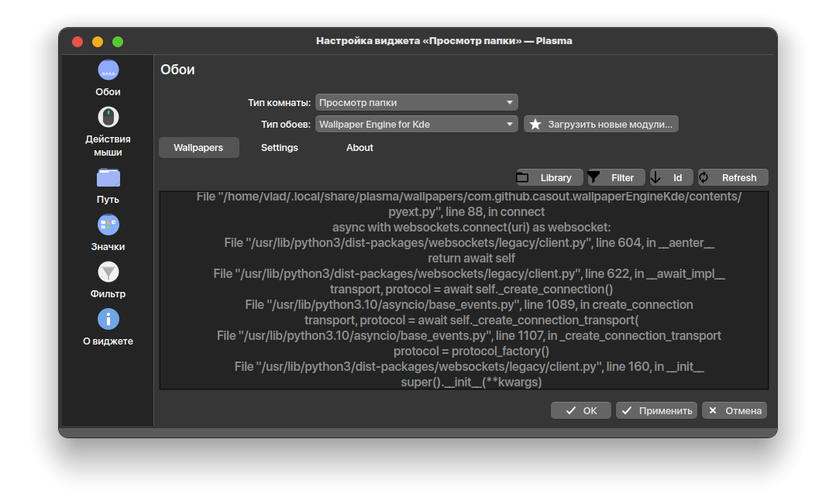Open the wallpaper Filter options
The width and height of the screenshot is (836, 504).
[615, 177]
